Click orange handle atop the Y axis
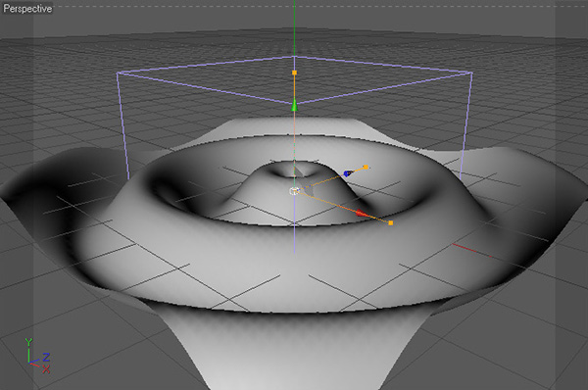The image size is (588, 390). click(294, 73)
